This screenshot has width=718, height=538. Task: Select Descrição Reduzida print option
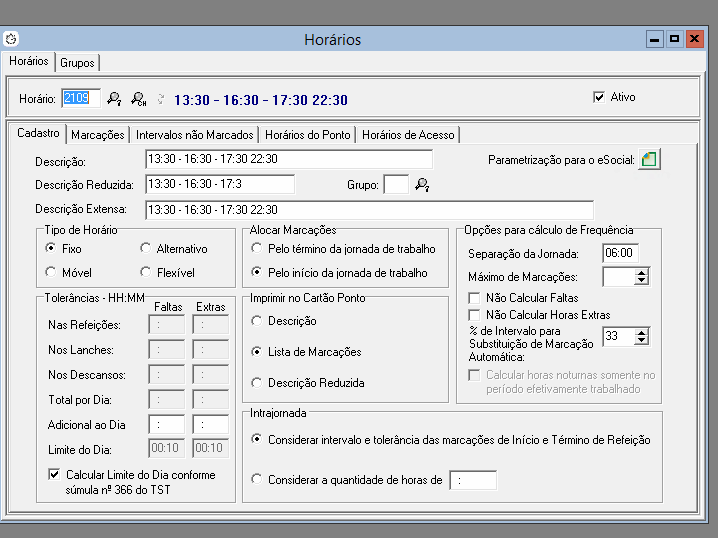pos(257,383)
